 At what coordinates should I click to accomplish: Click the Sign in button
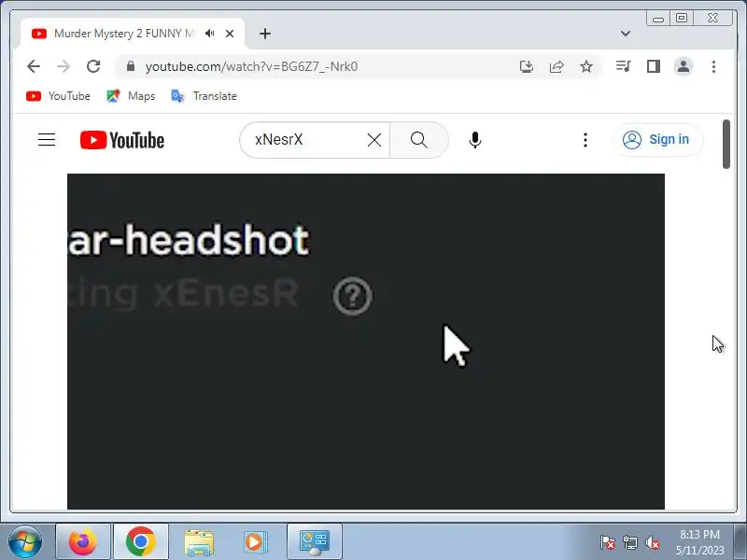657,139
